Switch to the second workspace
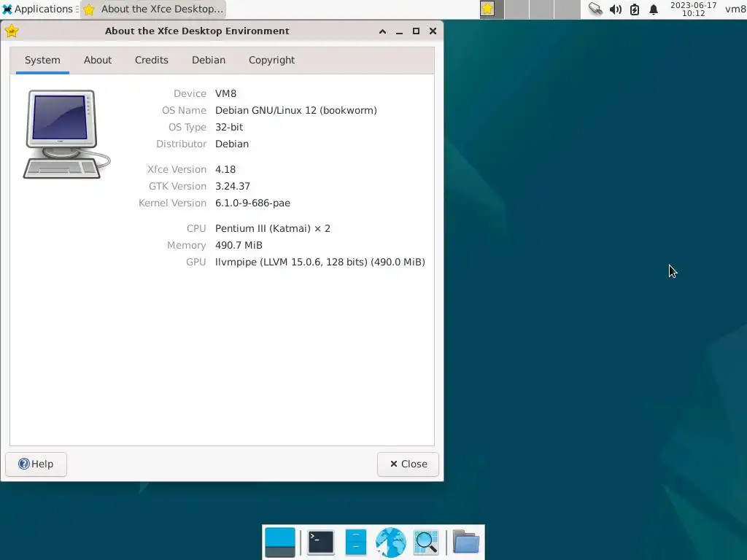 point(517,9)
